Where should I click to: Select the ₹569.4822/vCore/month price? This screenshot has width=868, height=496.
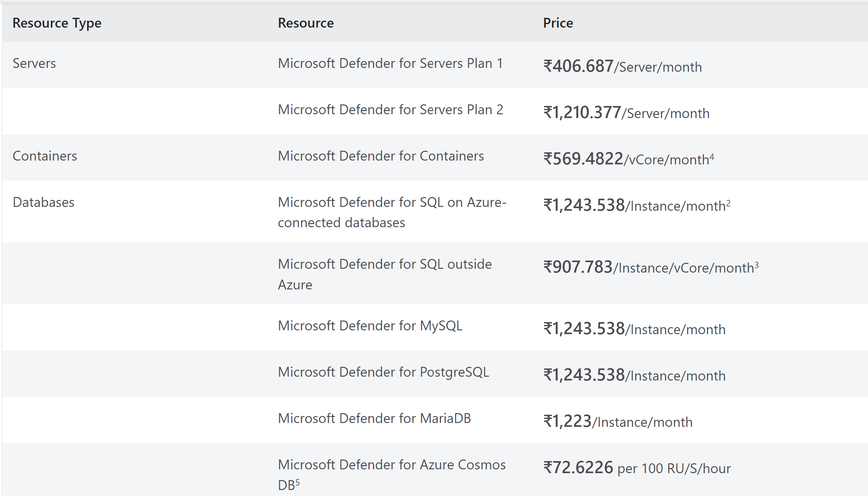(629, 159)
